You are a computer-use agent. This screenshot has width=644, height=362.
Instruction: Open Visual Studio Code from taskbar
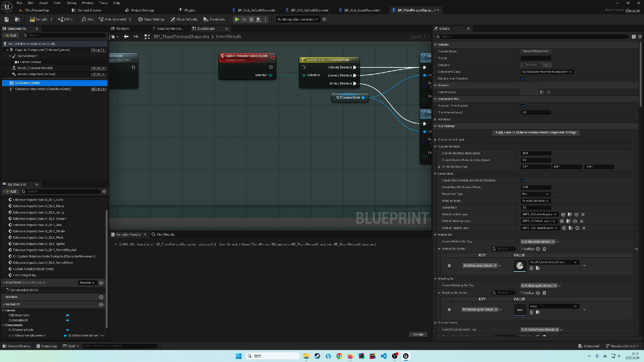point(383,356)
